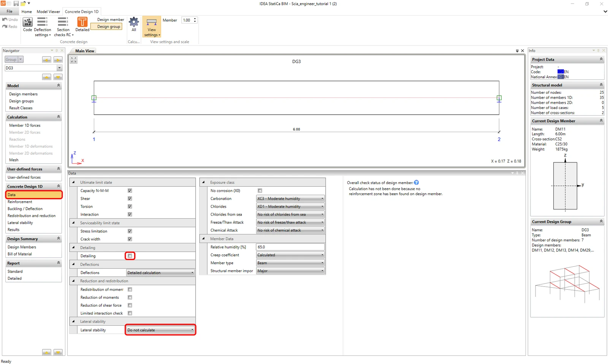608x364 pixels.
Task: Pin the Data panel
Action: tap(517, 173)
